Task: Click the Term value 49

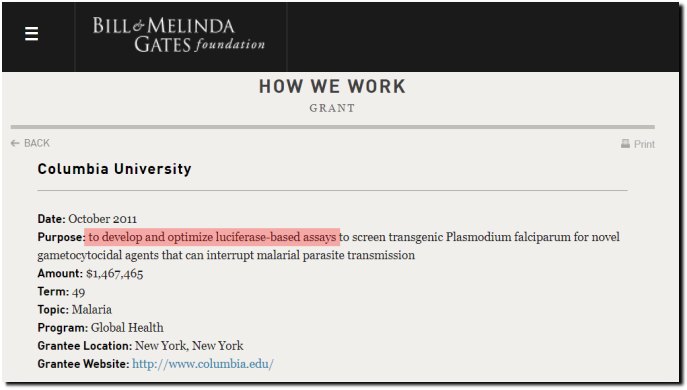Action: coord(78,292)
